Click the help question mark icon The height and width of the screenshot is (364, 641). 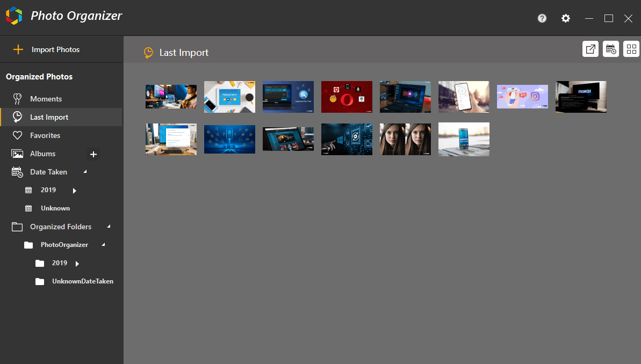tap(542, 18)
